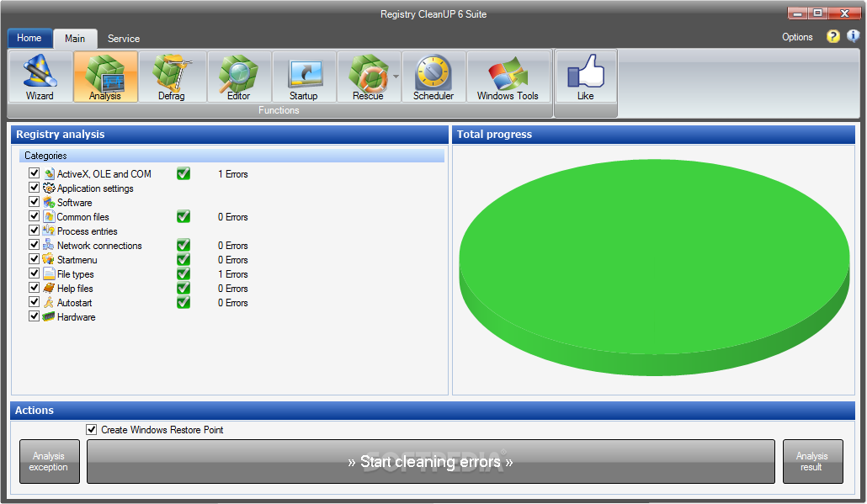This screenshot has height=504, width=867.
Task: Select the Hardware row label
Action: (77, 317)
